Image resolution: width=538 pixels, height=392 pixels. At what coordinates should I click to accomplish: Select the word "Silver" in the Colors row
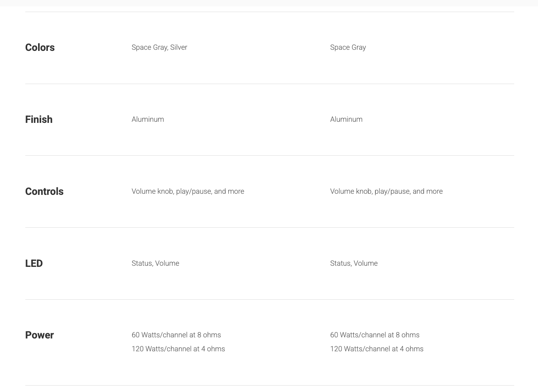point(178,47)
